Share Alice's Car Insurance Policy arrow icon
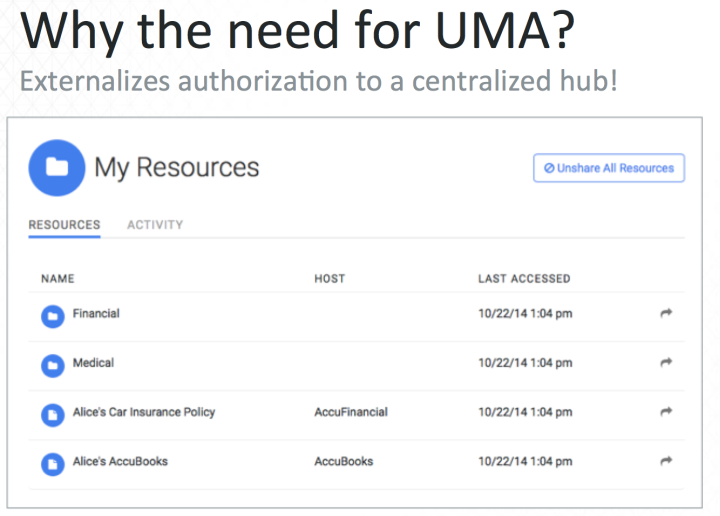Viewport: 720px width, 516px height. click(x=666, y=412)
